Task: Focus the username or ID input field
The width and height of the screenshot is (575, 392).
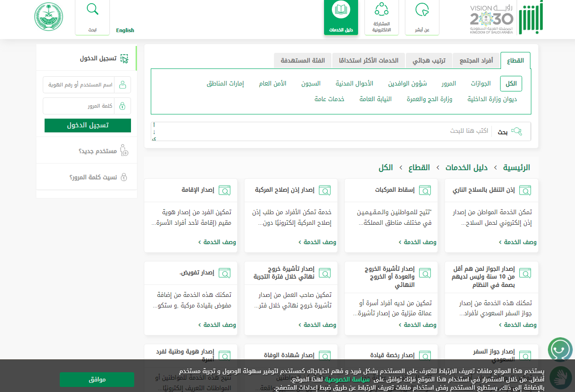Action: [x=79, y=85]
